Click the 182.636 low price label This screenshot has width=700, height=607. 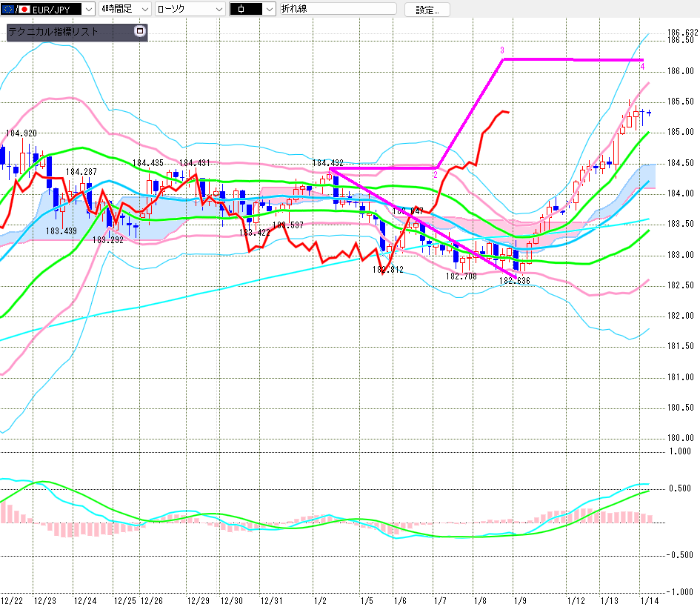(513, 281)
